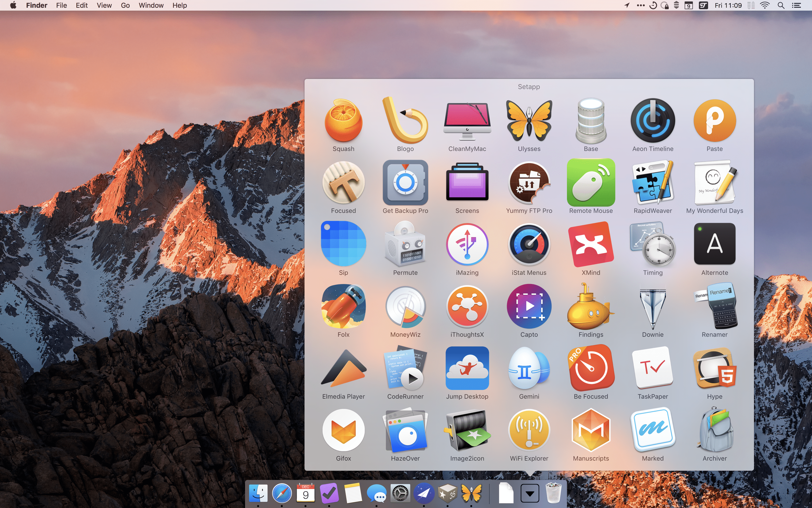812x508 pixels.
Task: Launch Findings submarine icon
Action: coord(591,306)
